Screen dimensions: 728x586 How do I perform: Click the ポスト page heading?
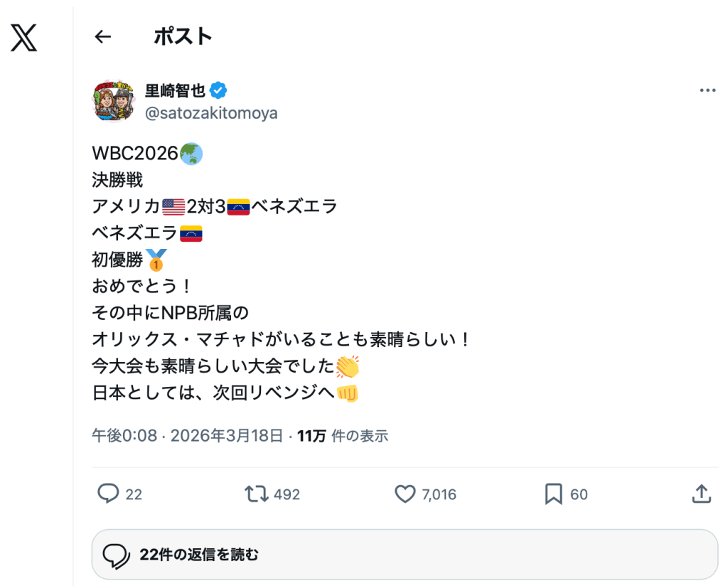[x=183, y=36]
